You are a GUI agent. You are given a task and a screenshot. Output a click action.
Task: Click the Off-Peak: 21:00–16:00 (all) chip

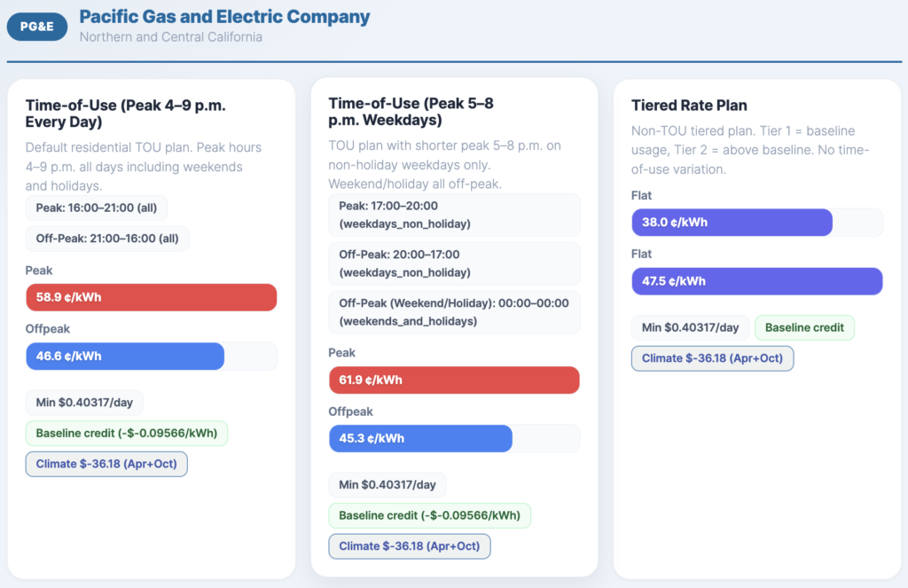(107, 239)
